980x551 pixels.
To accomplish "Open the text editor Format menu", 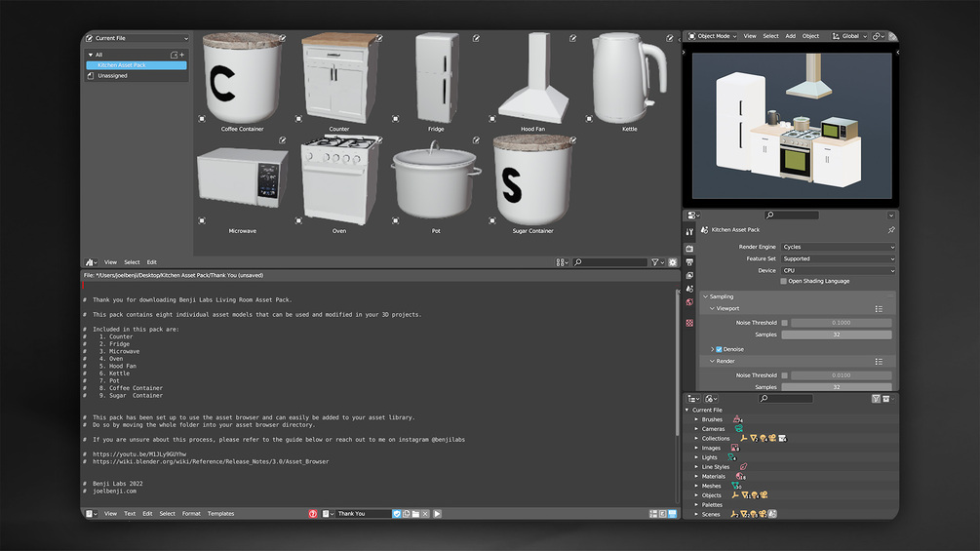I will tap(191, 514).
